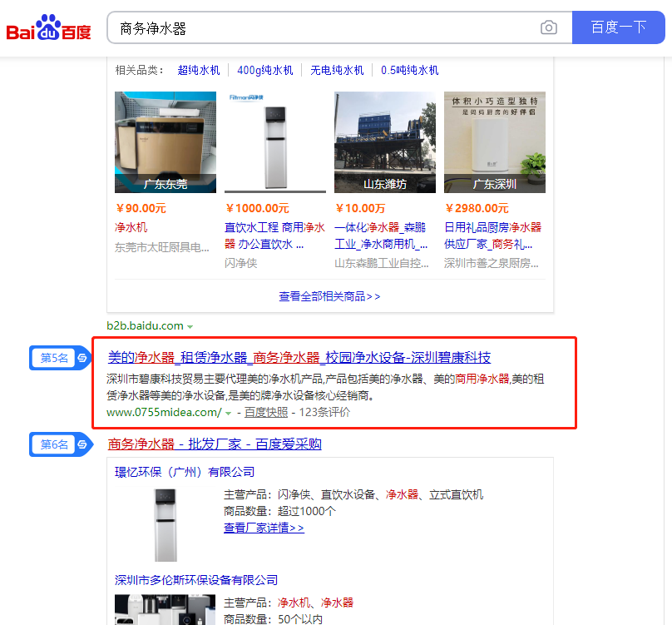
Task: Open 一体化净水器_森鹏工业 product link
Action: tap(381, 236)
